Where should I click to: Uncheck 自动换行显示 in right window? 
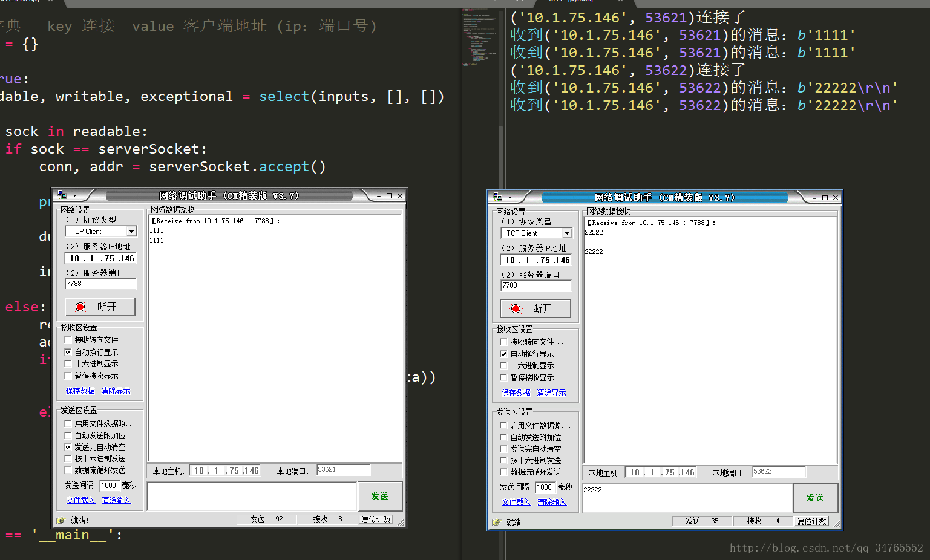coord(503,354)
